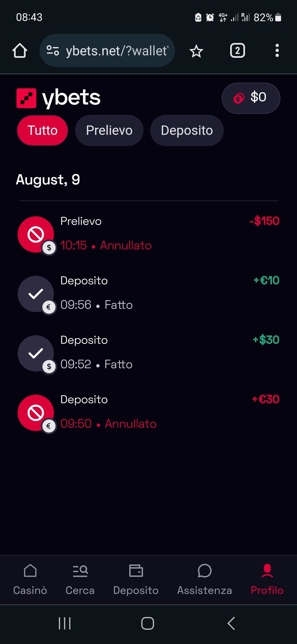The width and height of the screenshot is (297, 644).
Task: Open the browser tab switcher
Action: coord(237,51)
